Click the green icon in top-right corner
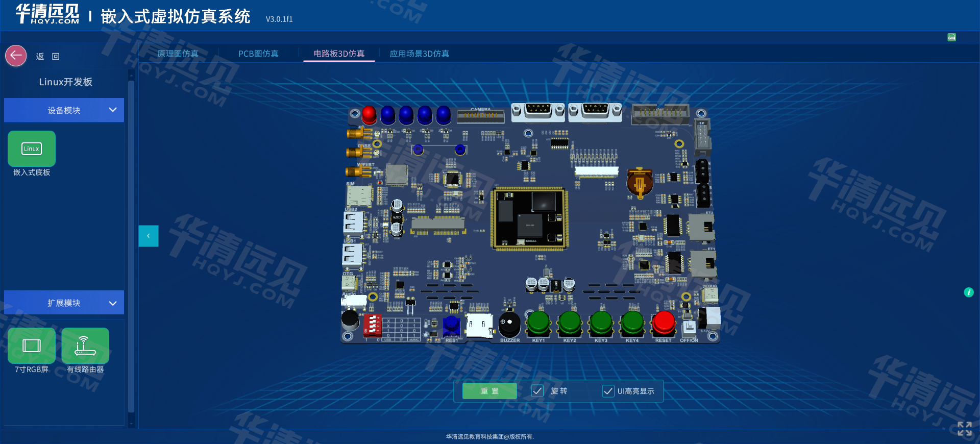 coord(951,37)
